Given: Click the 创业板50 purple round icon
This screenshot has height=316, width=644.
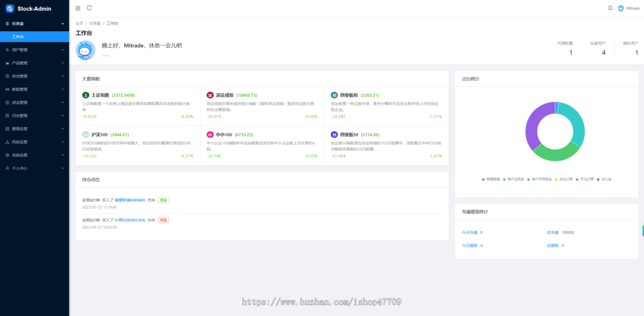Looking at the screenshot, I should tap(334, 135).
